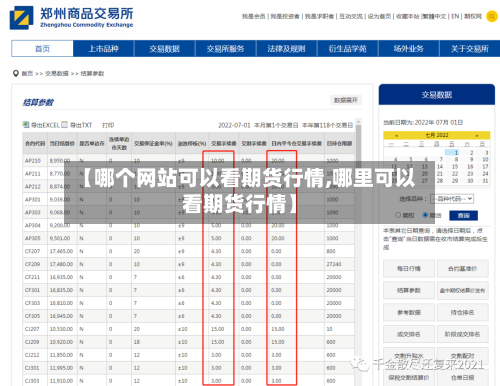Viewport: 500px width, 386px height.
Task: Click the 16,835.00 settlement price cell
Action: tap(61, 290)
